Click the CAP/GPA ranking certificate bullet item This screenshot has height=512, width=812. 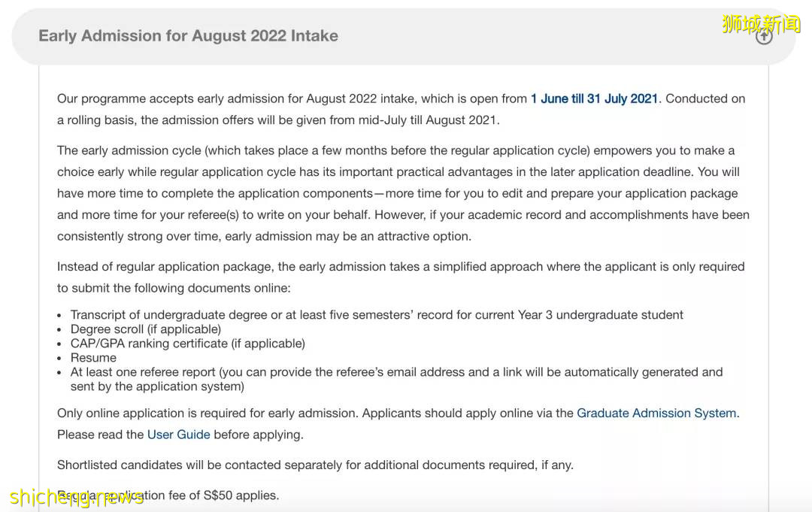[x=188, y=344]
